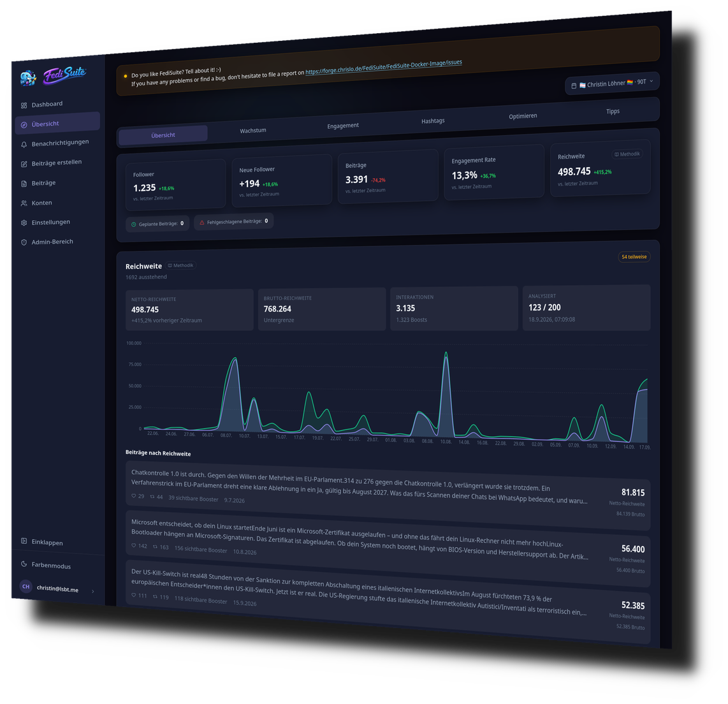This screenshot has height=704, width=728.
Task: Switch to the Wachstum tab
Action: [253, 131]
